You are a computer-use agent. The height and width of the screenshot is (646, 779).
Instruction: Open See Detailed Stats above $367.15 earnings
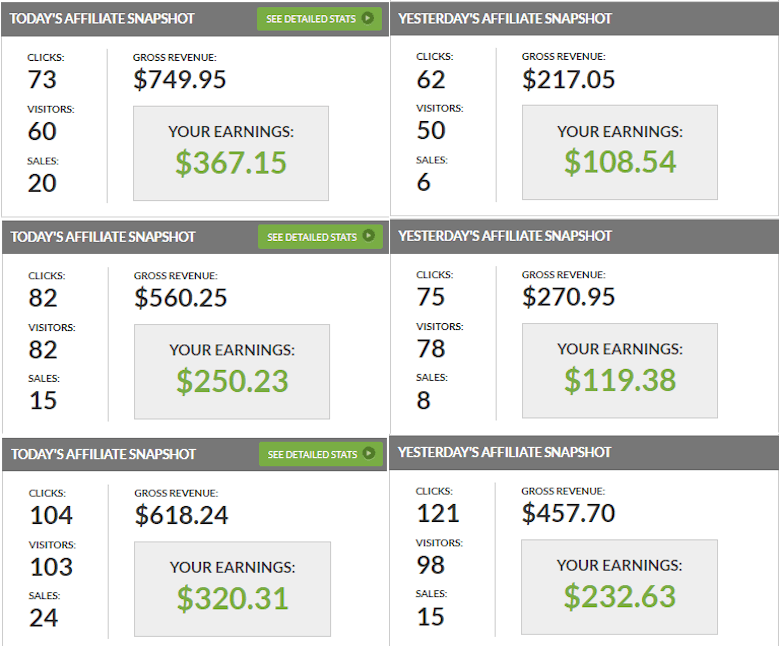coord(318,19)
